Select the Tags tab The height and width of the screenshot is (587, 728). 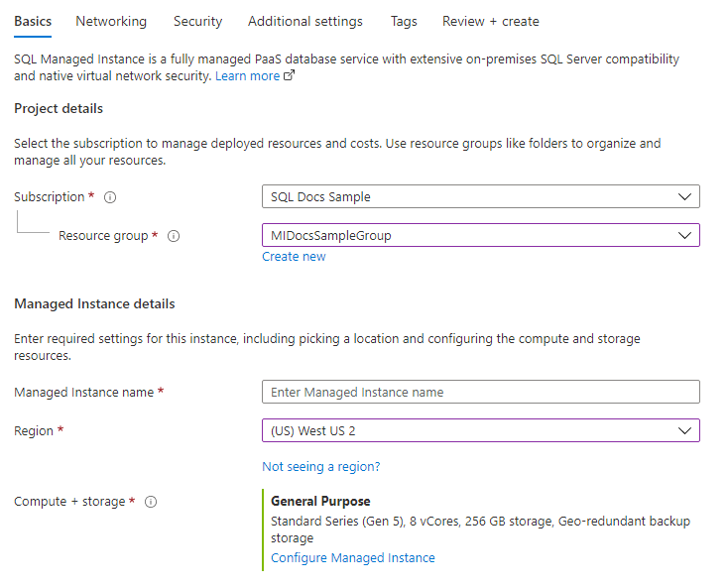click(404, 21)
